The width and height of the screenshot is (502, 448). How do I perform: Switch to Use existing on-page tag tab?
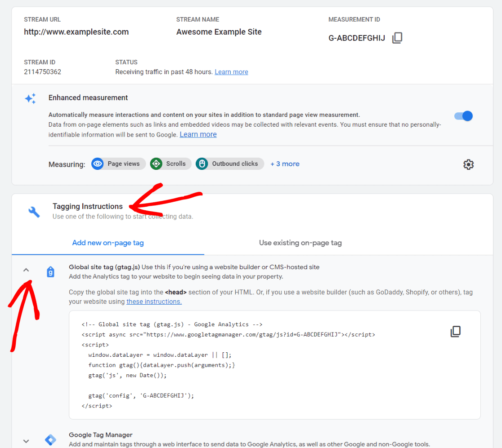(x=300, y=243)
